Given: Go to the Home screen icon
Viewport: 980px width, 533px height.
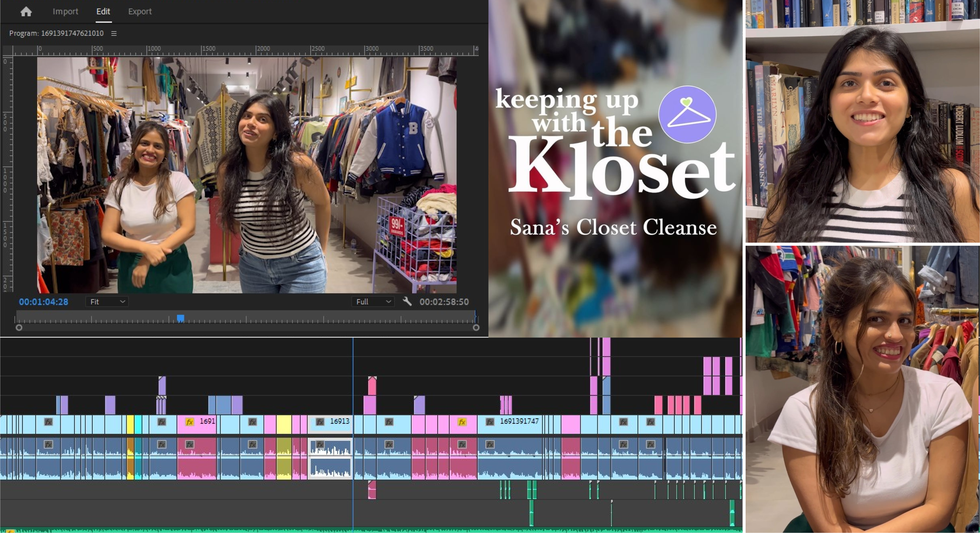Looking at the screenshot, I should pyautogui.click(x=26, y=11).
